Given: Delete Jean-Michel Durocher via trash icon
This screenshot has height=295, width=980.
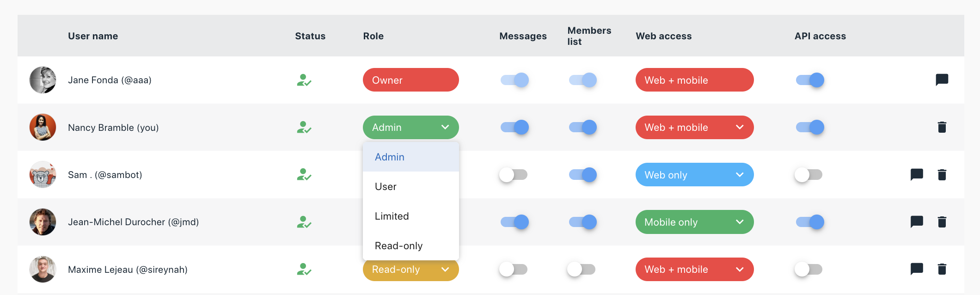Looking at the screenshot, I should [x=942, y=222].
